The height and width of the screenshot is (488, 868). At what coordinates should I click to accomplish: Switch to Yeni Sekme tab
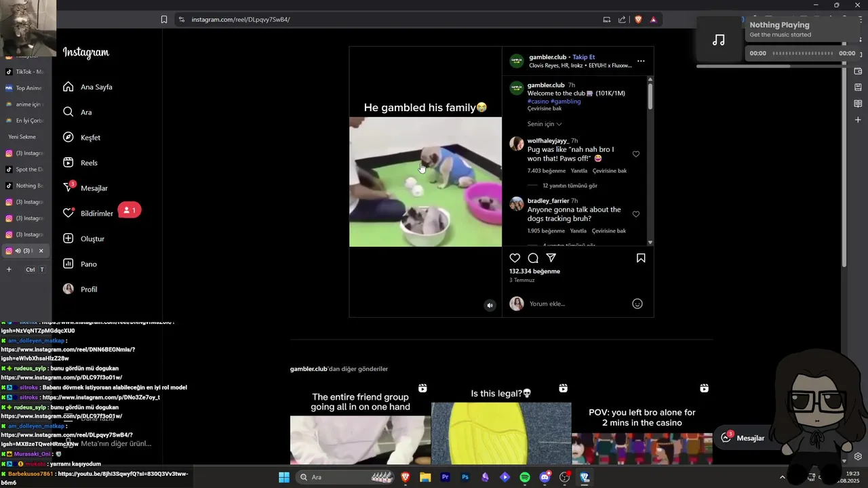click(24, 137)
